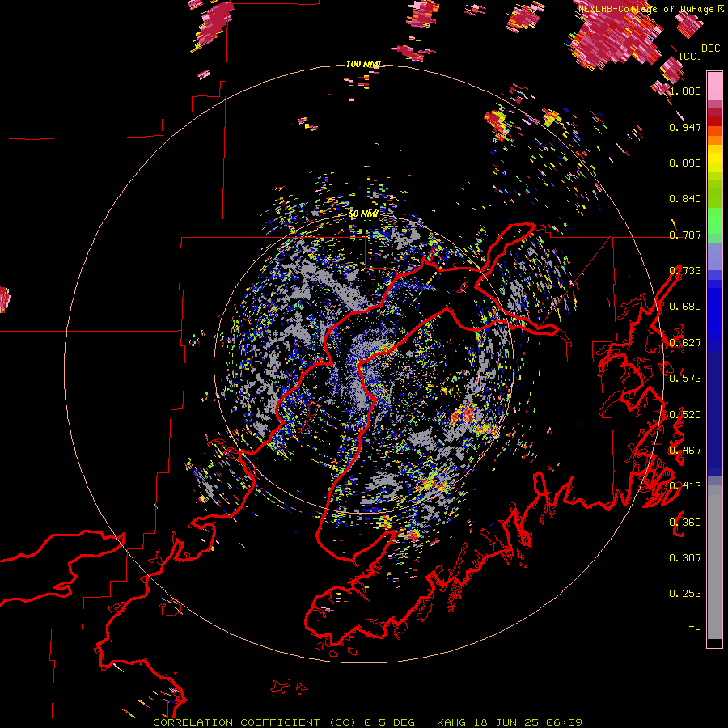Click the "06:09" time in the caption
The width and height of the screenshot is (728, 728).
point(564,722)
